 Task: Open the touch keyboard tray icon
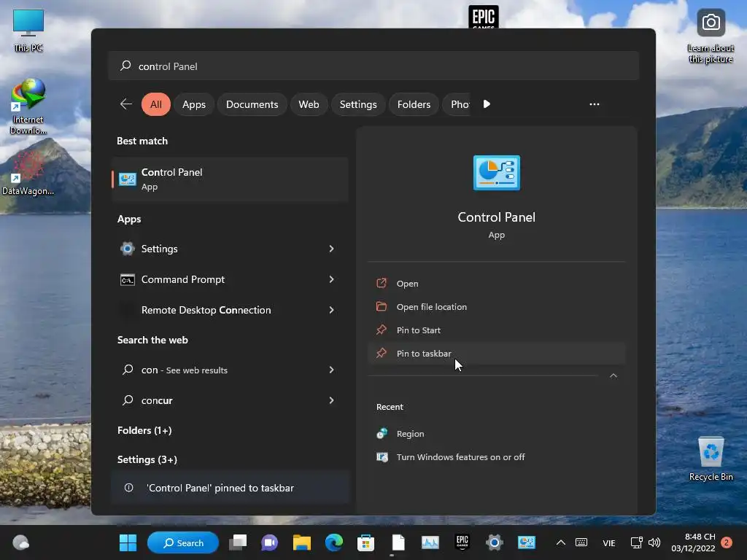(581, 542)
